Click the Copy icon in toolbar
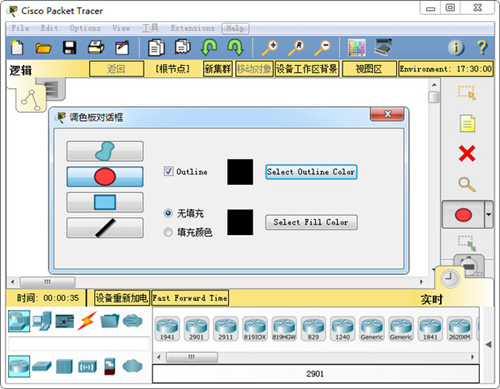 click(x=156, y=47)
